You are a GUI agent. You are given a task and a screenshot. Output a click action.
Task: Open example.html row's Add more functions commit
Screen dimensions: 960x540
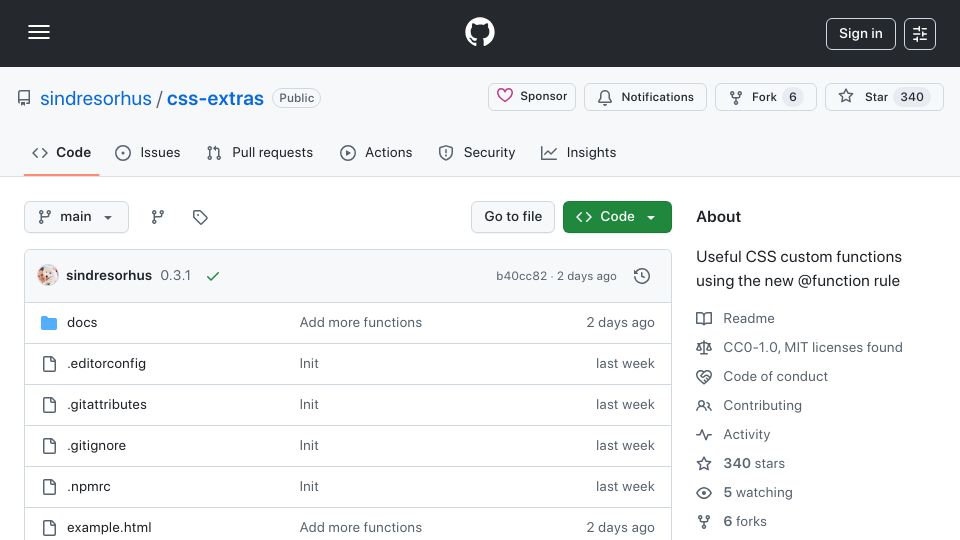pos(361,527)
